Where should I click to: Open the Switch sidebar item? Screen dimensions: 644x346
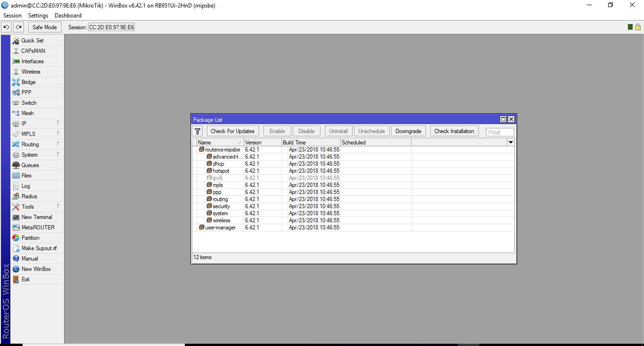click(37, 103)
